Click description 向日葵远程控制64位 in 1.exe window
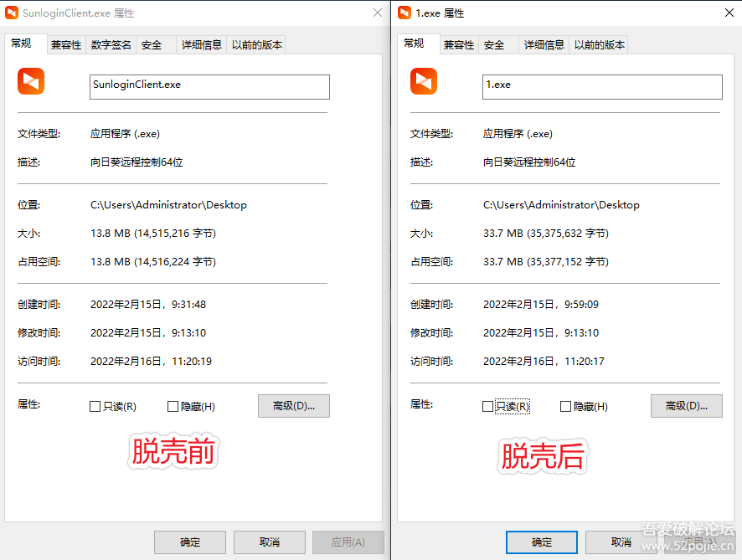The height and width of the screenshot is (560, 742). [529, 162]
